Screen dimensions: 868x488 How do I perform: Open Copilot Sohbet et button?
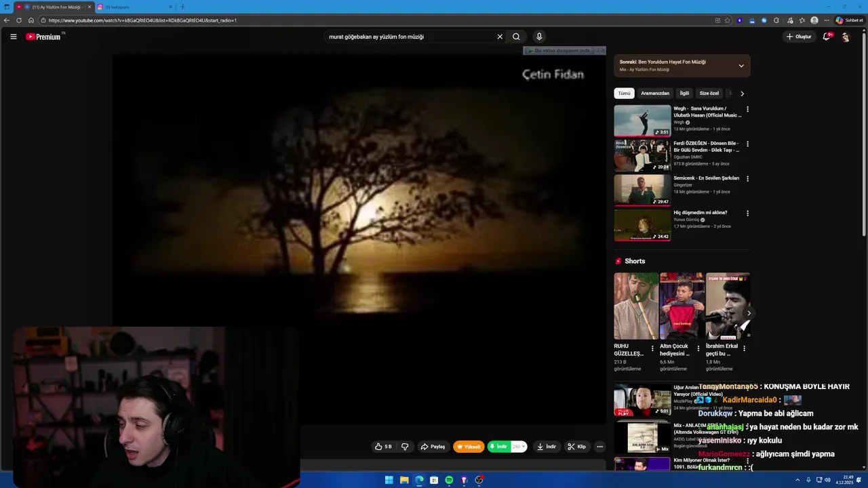(x=850, y=20)
